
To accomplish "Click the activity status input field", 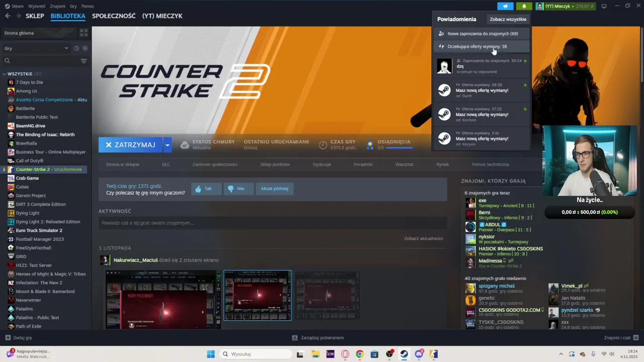I will tap(272, 223).
